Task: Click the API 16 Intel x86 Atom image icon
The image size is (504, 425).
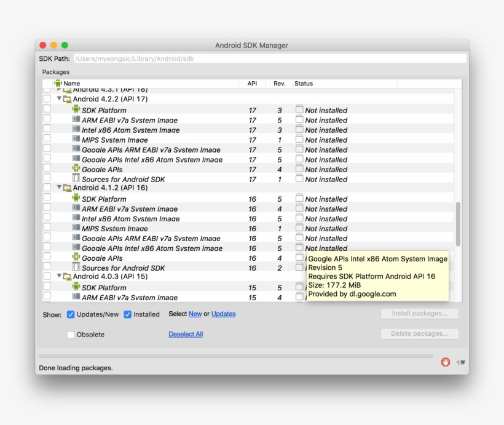Action: tap(76, 218)
